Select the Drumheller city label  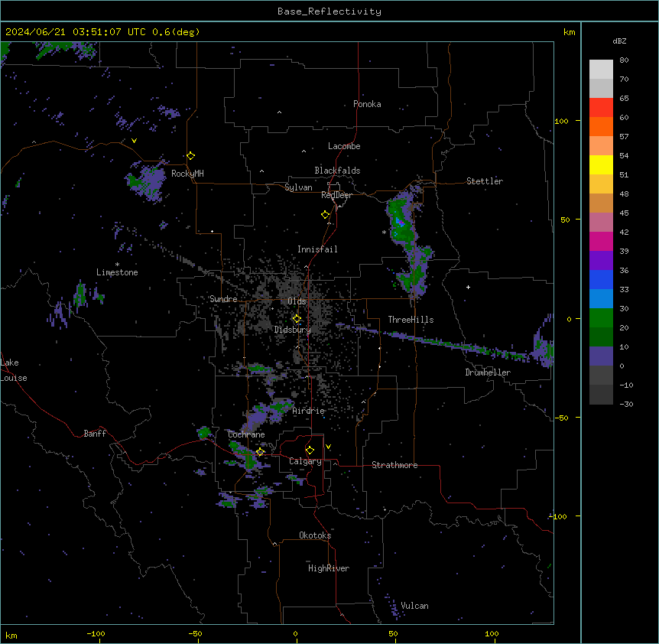pyautogui.click(x=488, y=372)
